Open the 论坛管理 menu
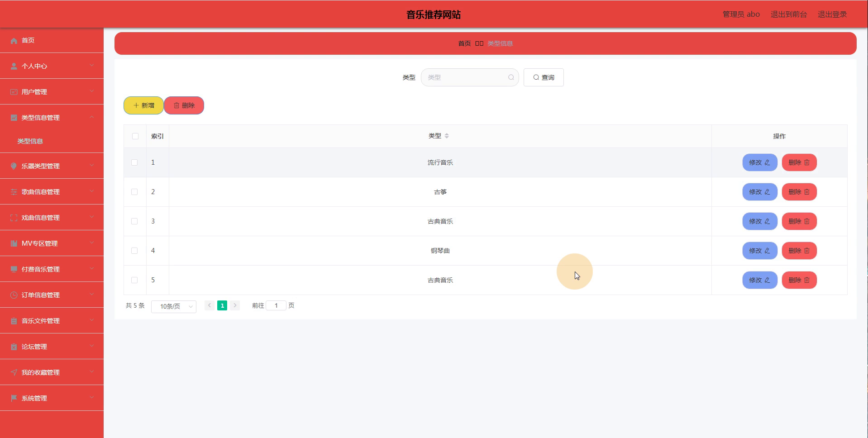The height and width of the screenshot is (438, 868). pyautogui.click(x=52, y=347)
